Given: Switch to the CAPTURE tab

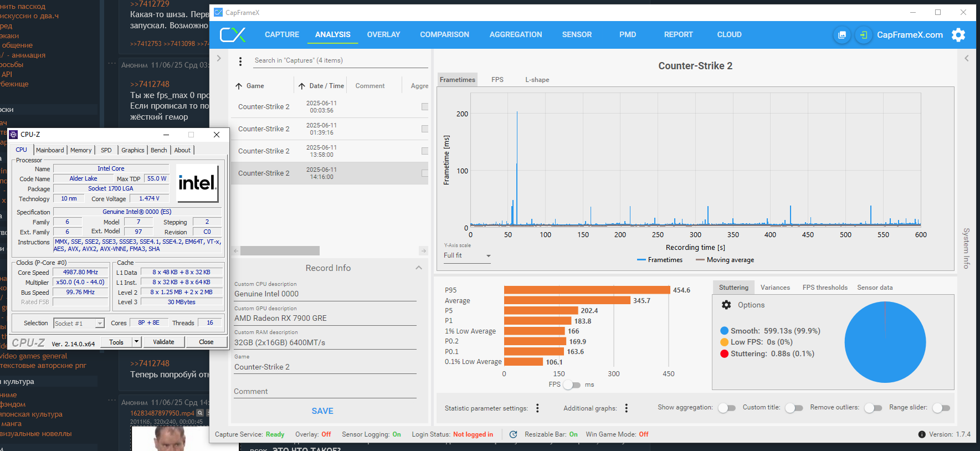Looking at the screenshot, I should 282,34.
